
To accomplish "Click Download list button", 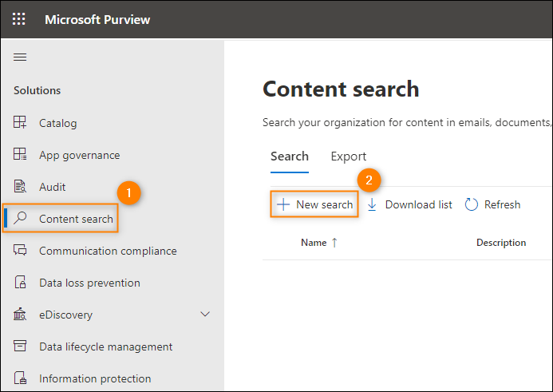I will click(x=409, y=205).
